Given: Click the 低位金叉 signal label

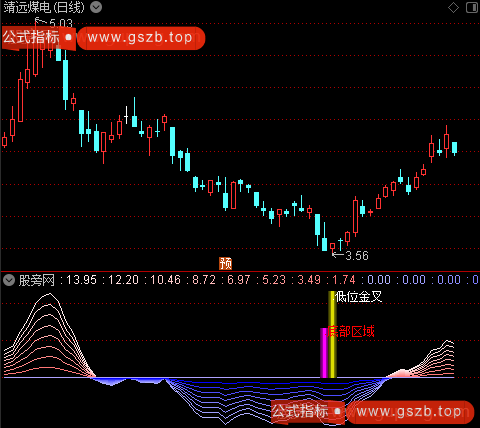Looking at the screenshot, I should tap(359, 296).
